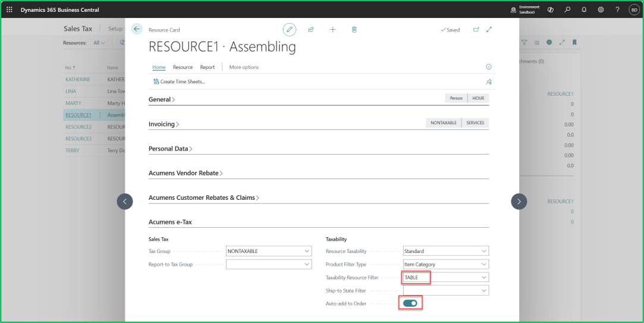This screenshot has width=644, height=323.
Task: Open the Resource Taxability dropdown
Action: click(x=484, y=251)
